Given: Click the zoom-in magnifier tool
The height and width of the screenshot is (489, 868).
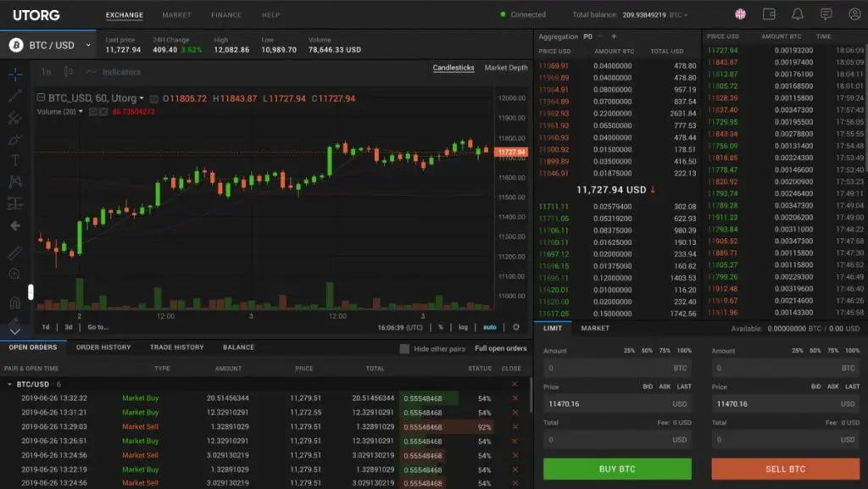Looking at the screenshot, I should pyautogui.click(x=14, y=274).
